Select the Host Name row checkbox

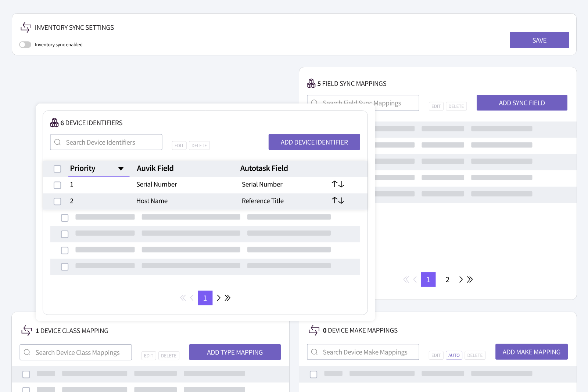coord(57,202)
